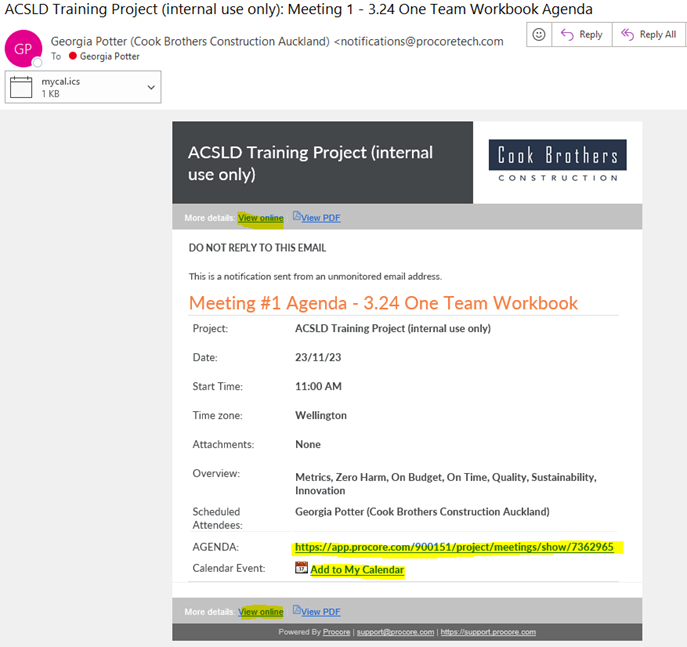Viewport: 687px width, 647px height.
Task: Click the dark ACSLD Training Project banner title
Action: point(310,163)
